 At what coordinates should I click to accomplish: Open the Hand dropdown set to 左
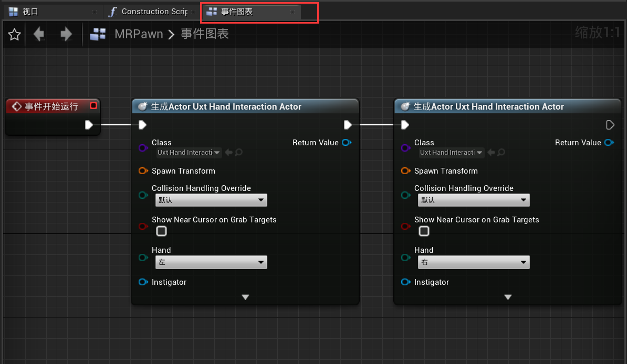tap(211, 262)
